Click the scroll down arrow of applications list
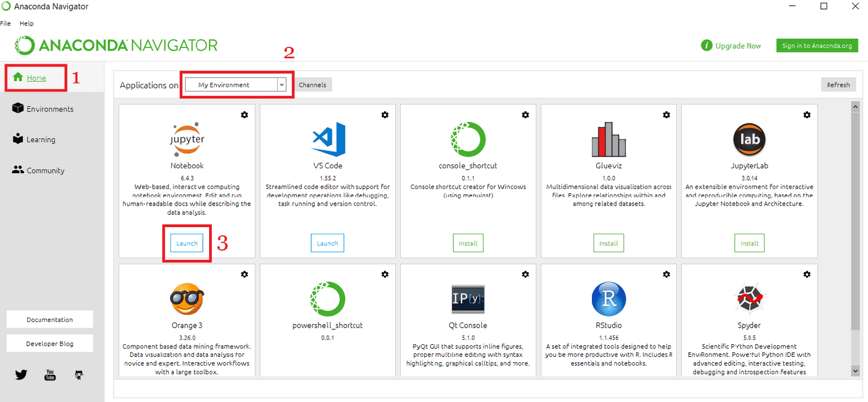The height and width of the screenshot is (402, 868). click(855, 370)
